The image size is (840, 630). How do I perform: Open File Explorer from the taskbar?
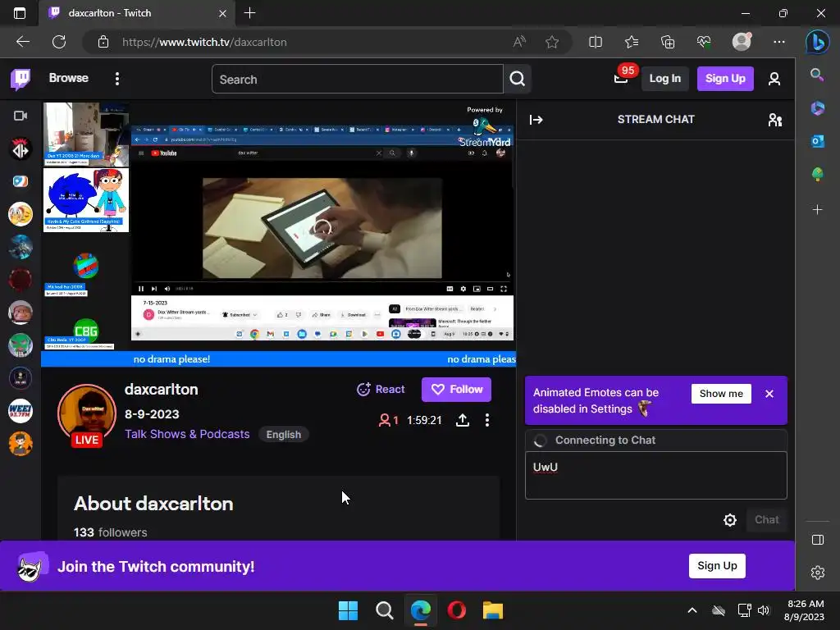click(493, 610)
